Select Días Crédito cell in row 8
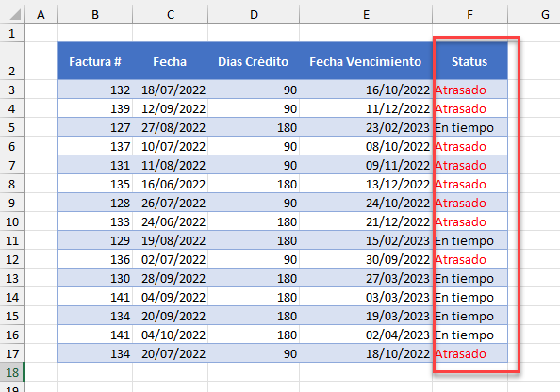The image size is (560, 392). [254, 184]
